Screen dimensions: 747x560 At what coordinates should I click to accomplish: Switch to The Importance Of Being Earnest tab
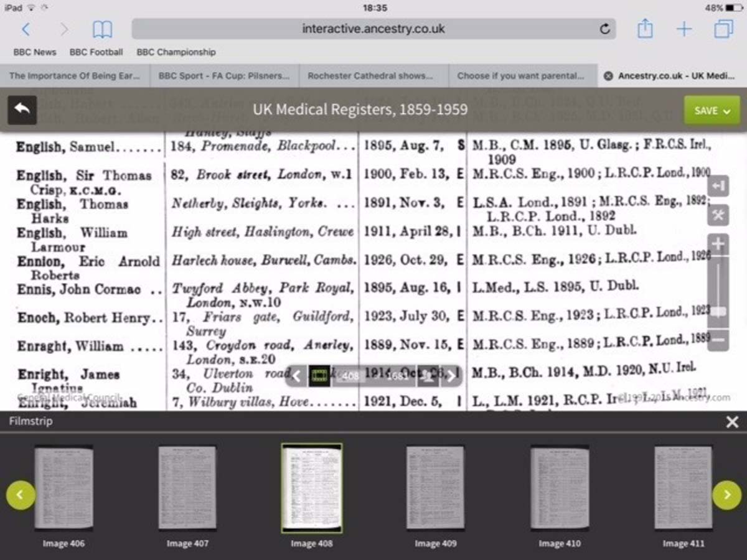[75, 76]
